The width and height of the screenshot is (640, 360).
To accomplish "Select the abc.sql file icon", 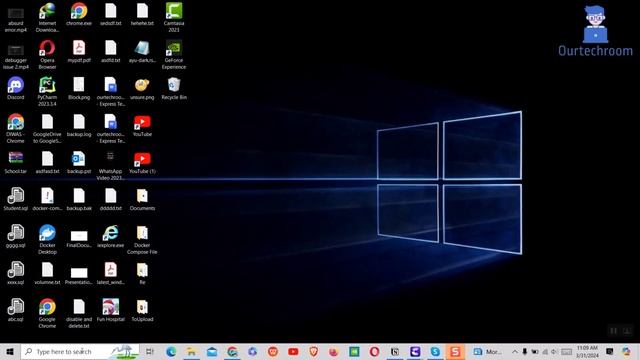I will point(16,310).
